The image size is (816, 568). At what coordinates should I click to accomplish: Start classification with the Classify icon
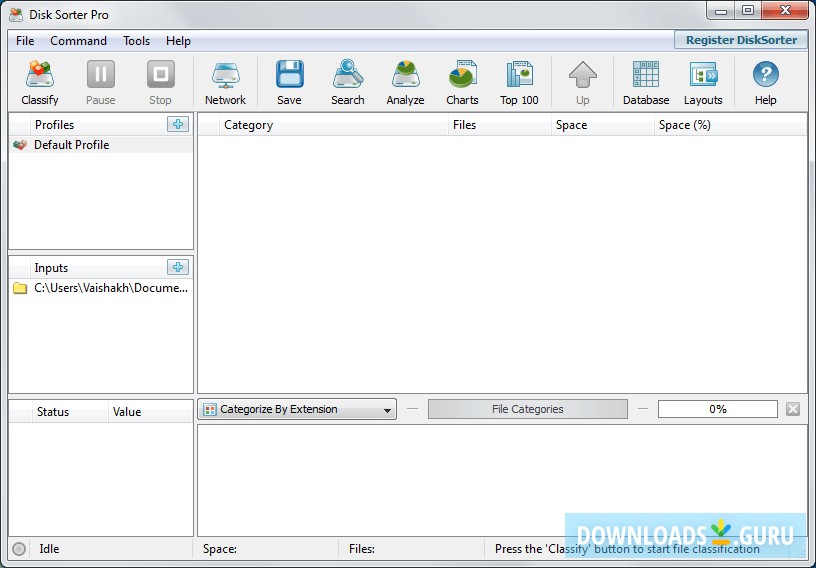[40, 74]
